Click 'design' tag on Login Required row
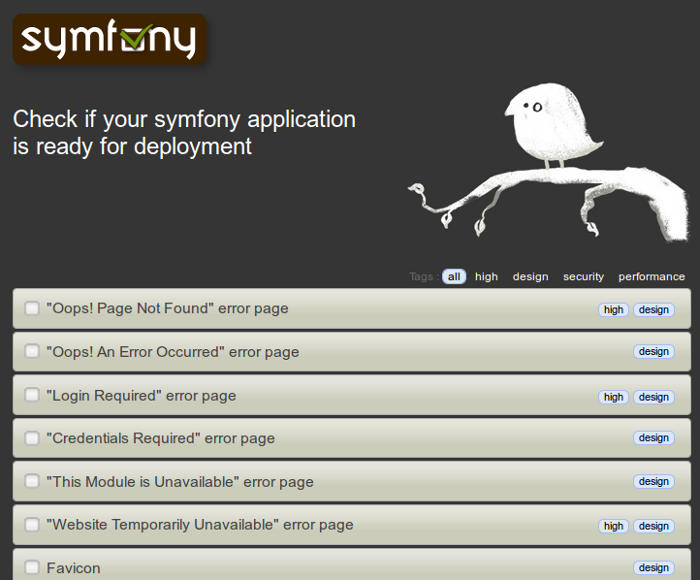Screen dimensions: 700x580 654,397
